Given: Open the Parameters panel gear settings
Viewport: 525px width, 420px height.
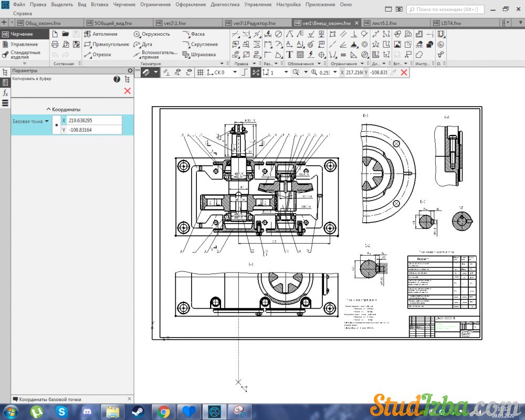Looking at the screenshot, I should pos(130,70).
